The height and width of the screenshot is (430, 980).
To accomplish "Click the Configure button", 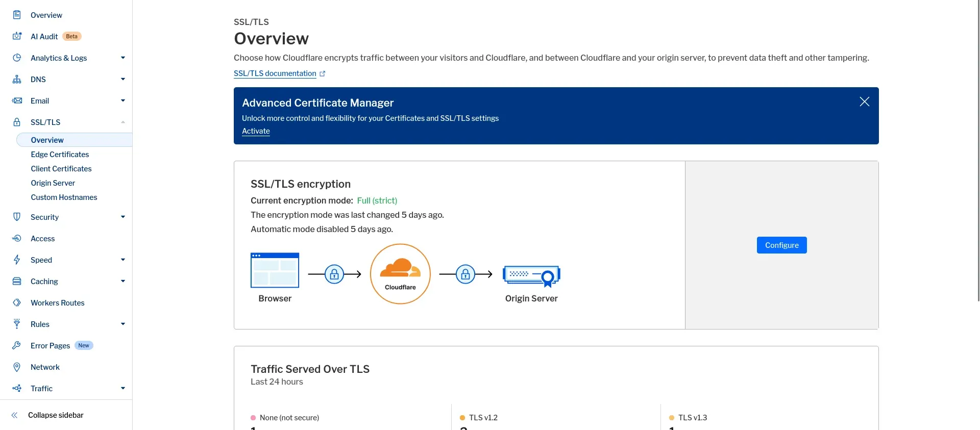I will [781, 245].
